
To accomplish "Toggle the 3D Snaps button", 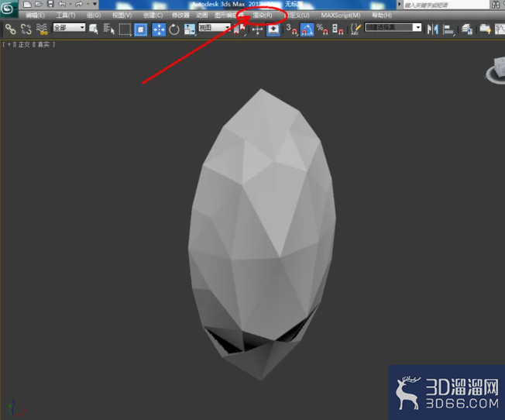I will click(291, 29).
